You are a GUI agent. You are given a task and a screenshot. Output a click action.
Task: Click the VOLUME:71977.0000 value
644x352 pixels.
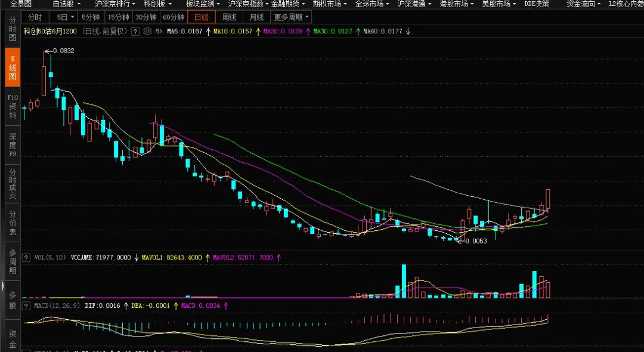coord(101,258)
